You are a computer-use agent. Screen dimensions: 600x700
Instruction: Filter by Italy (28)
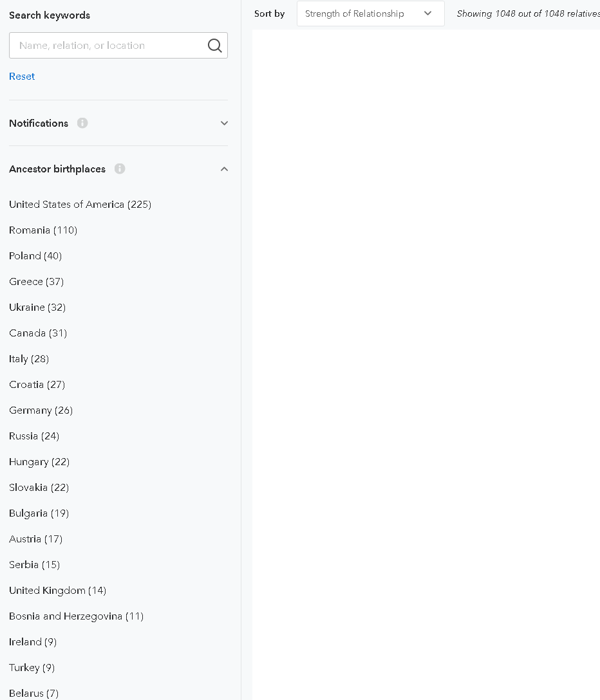pos(29,359)
